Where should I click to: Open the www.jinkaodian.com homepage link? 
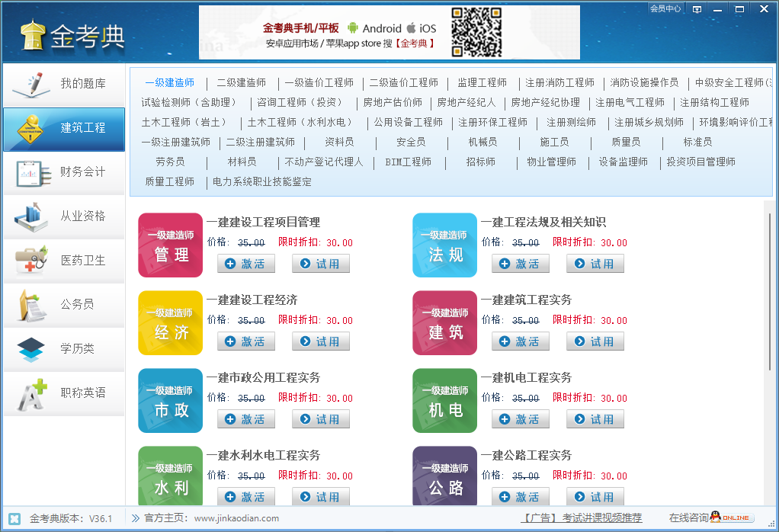(236, 518)
